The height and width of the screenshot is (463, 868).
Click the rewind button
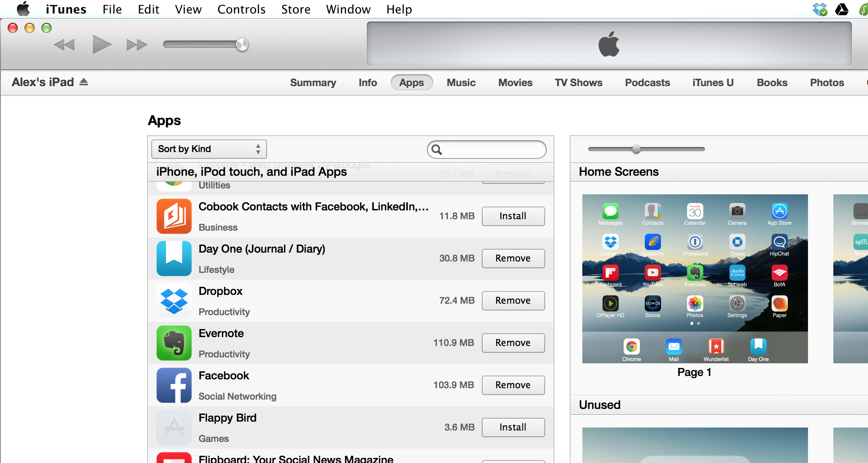click(64, 45)
